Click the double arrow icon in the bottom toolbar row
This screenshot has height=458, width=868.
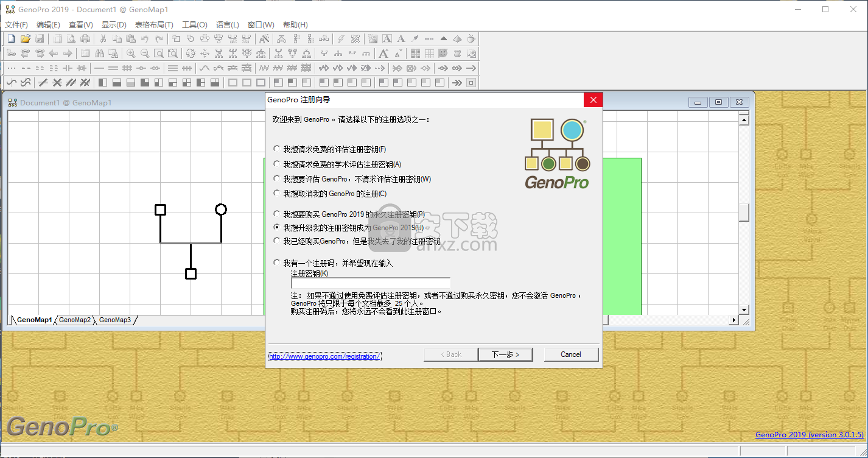click(457, 82)
